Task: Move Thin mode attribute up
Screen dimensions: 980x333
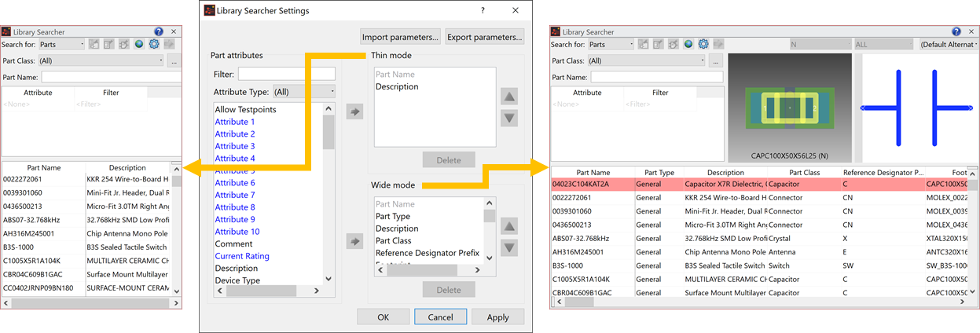Action: click(509, 97)
